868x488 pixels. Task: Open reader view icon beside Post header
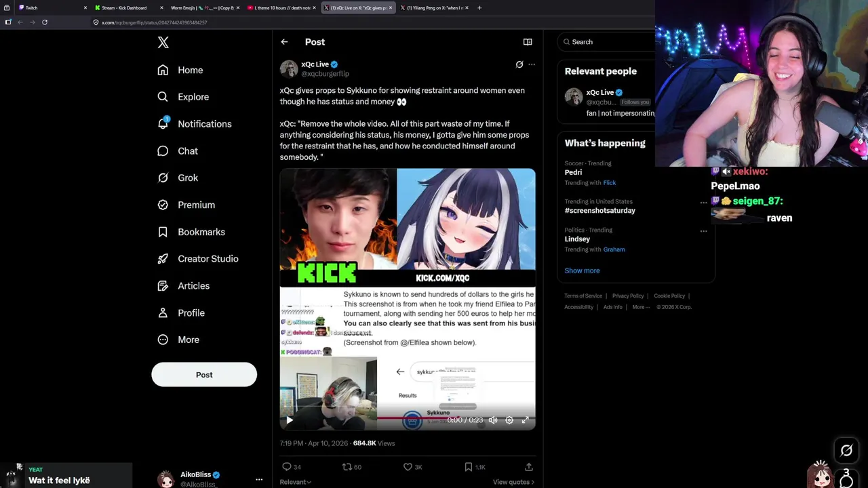pos(528,42)
